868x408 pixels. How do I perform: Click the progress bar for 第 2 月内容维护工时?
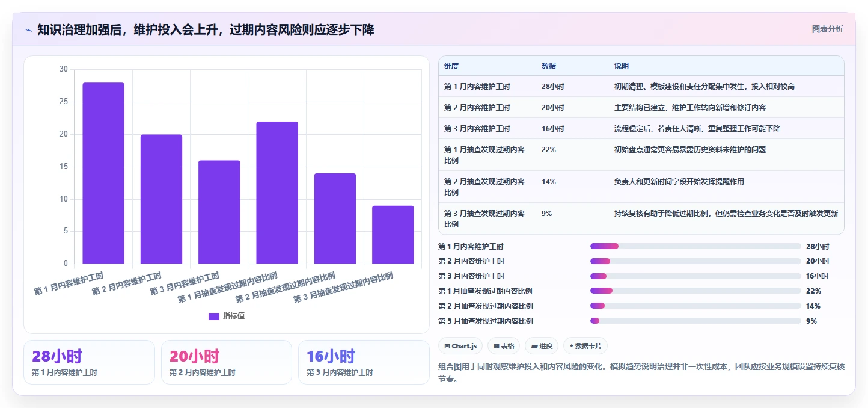[x=695, y=261]
